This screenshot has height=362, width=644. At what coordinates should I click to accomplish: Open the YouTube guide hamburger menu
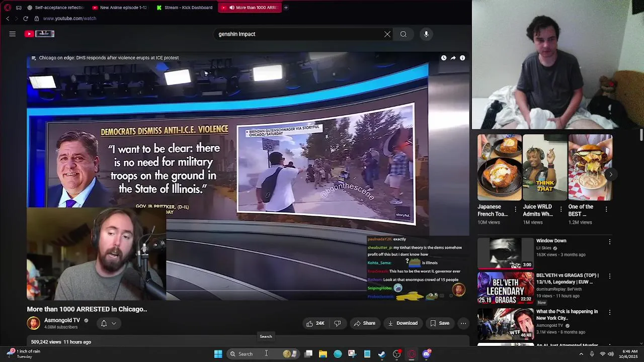click(13, 34)
